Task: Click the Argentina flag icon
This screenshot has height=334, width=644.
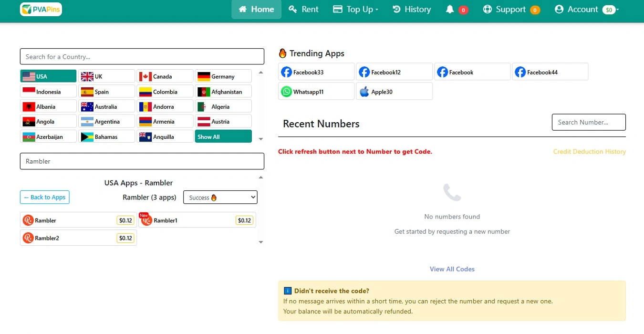Action: pos(87,122)
